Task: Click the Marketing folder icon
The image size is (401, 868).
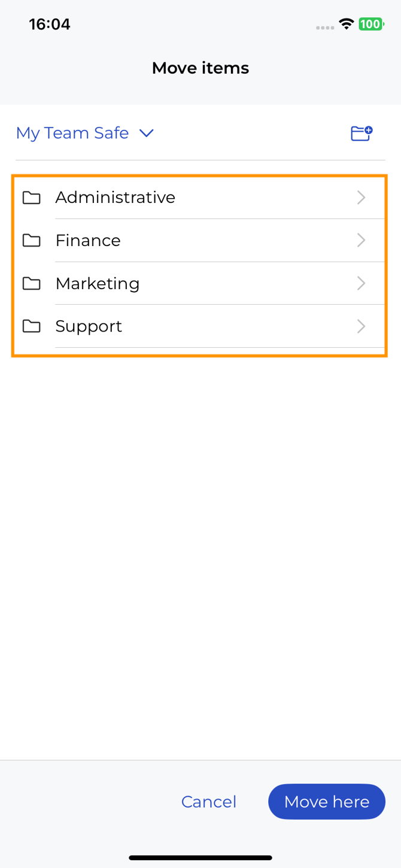Action: (32, 283)
